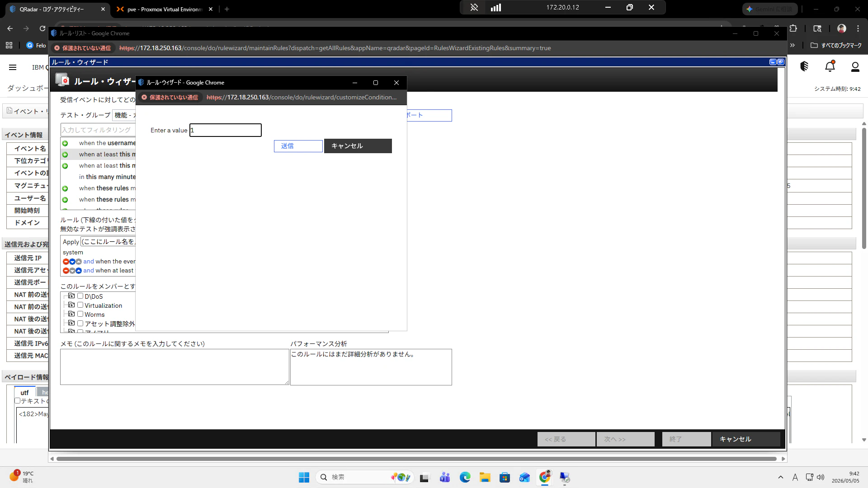Open Microsoft Edge from taskbar
This screenshot has width=868, height=488.
tap(465, 477)
